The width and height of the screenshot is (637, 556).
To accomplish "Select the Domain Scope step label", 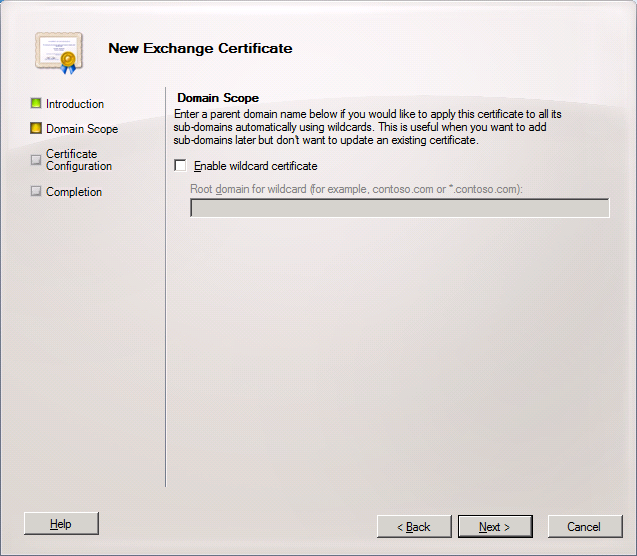I will (82, 129).
